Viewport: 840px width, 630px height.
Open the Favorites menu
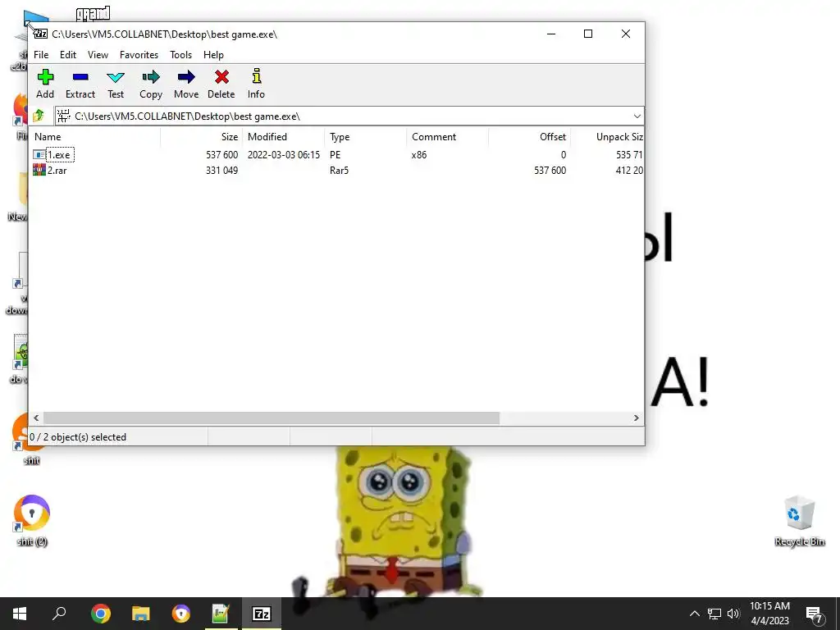click(x=139, y=55)
